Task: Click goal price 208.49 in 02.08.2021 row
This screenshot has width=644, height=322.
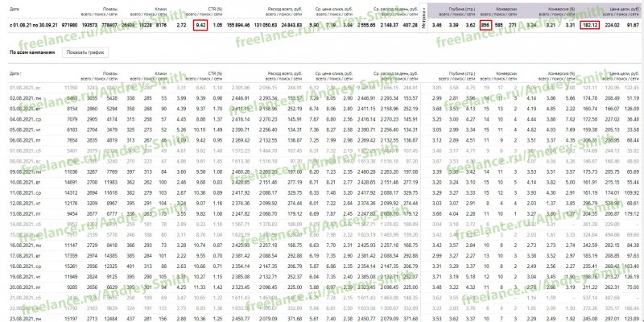Action: coord(612,98)
